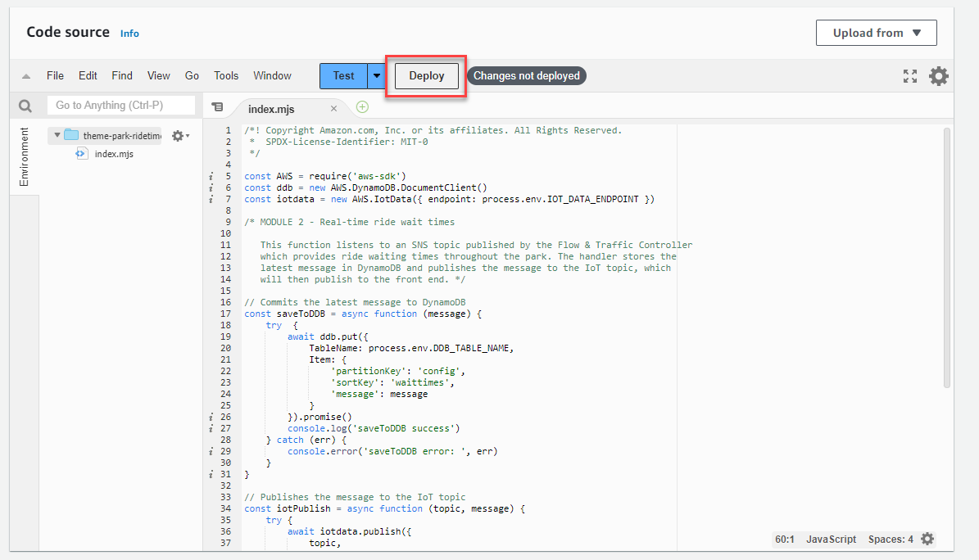
Task: Click the info marker on line 29
Action: point(211,451)
